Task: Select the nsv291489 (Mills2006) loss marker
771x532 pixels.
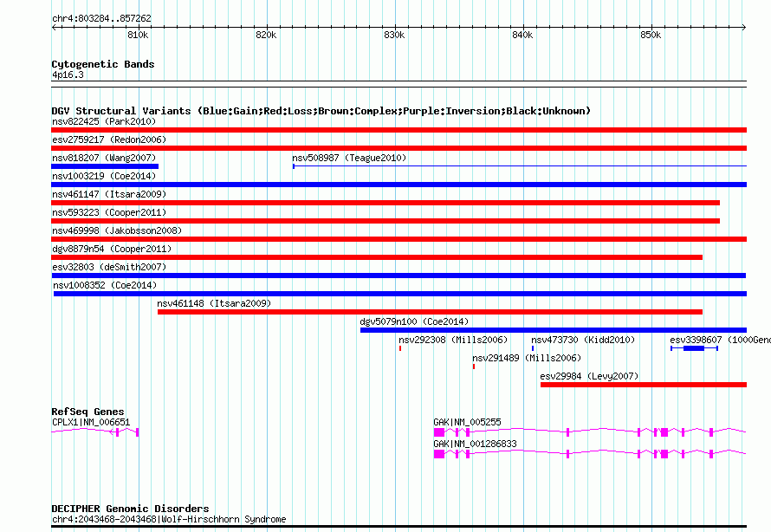Action: 474,367
